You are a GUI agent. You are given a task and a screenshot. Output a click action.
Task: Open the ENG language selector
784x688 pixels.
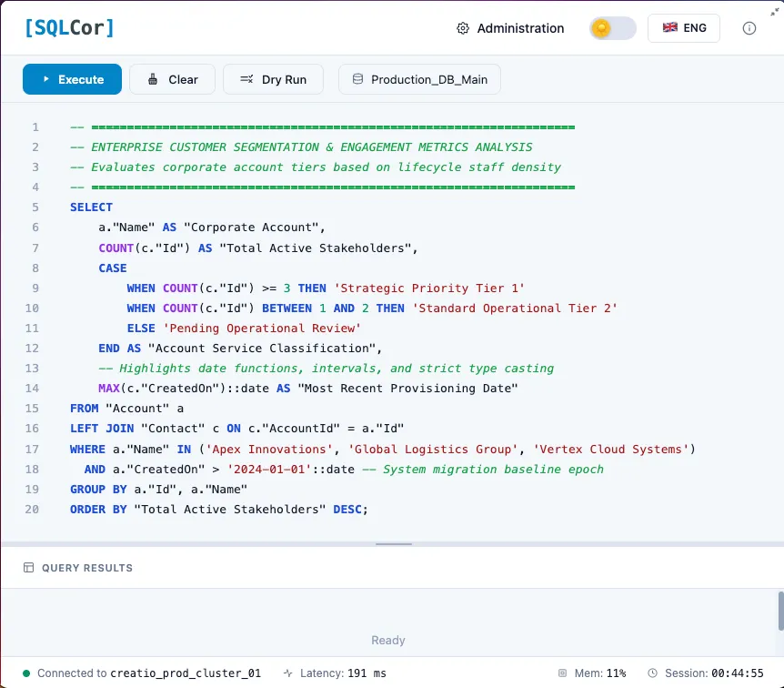tap(684, 28)
